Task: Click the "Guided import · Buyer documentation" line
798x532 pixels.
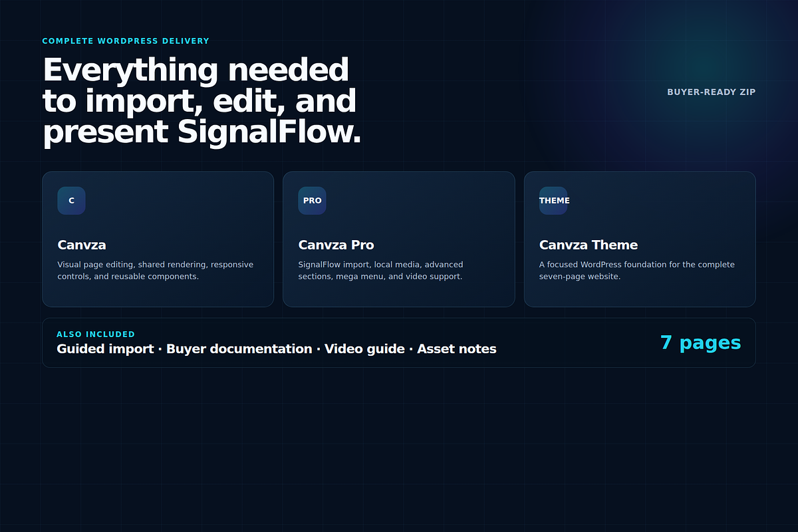Action: pos(277,349)
